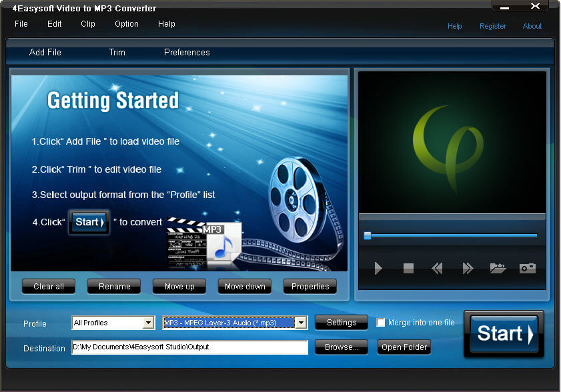Click the Add File toolbar item
The width and height of the screenshot is (561, 392).
(45, 53)
